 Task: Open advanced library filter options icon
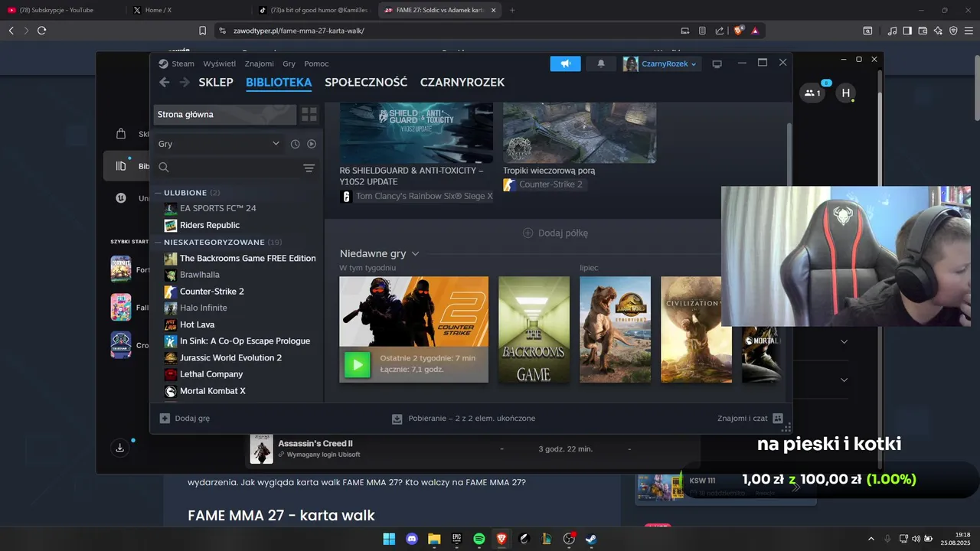coord(309,168)
